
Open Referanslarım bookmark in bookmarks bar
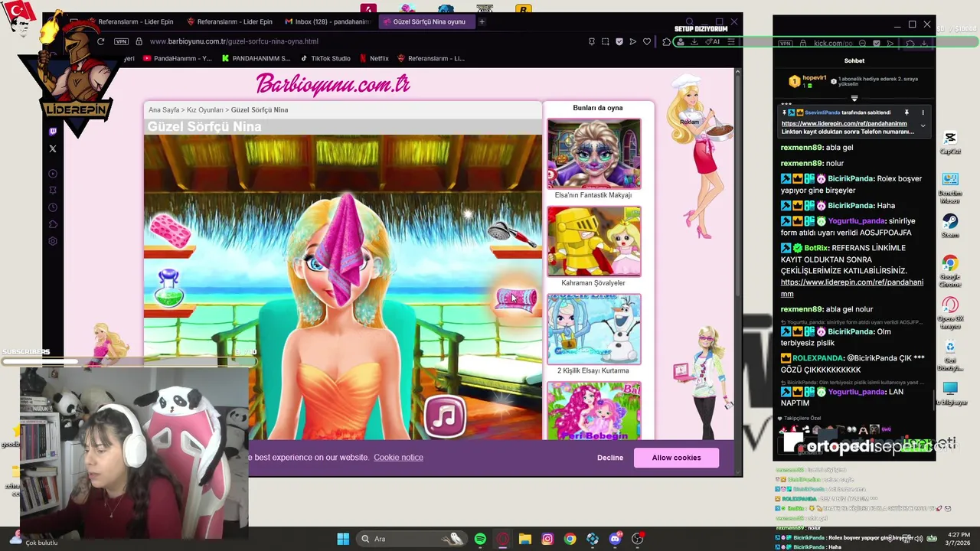pyautogui.click(x=430, y=58)
